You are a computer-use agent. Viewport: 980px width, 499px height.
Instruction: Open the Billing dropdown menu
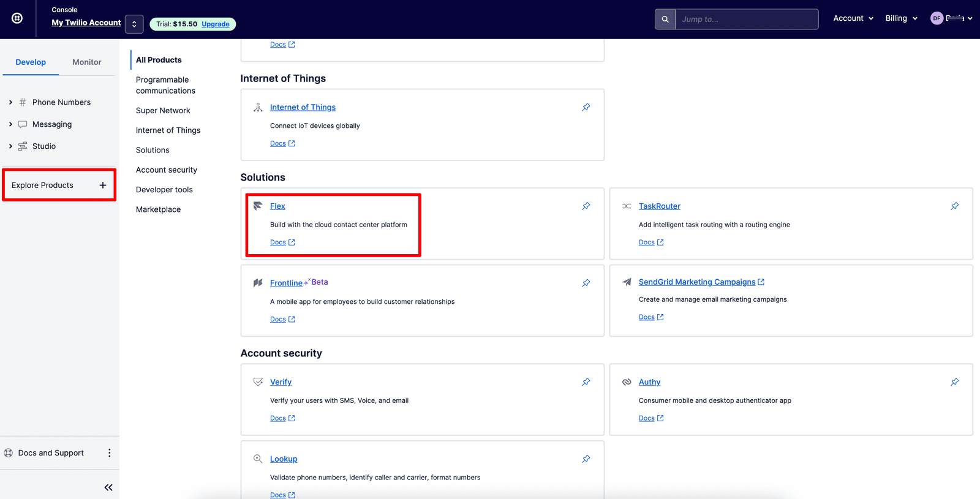point(901,18)
